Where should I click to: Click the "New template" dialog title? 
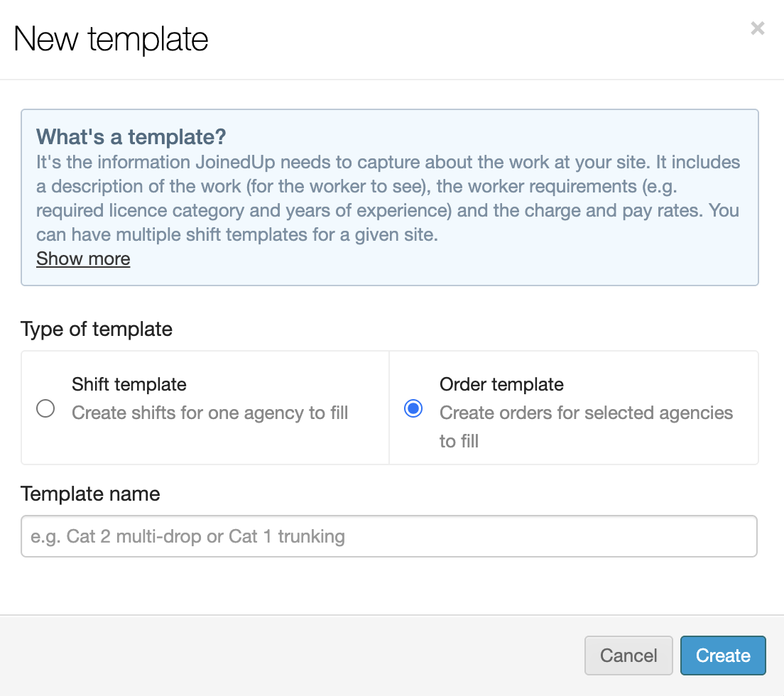(111, 38)
